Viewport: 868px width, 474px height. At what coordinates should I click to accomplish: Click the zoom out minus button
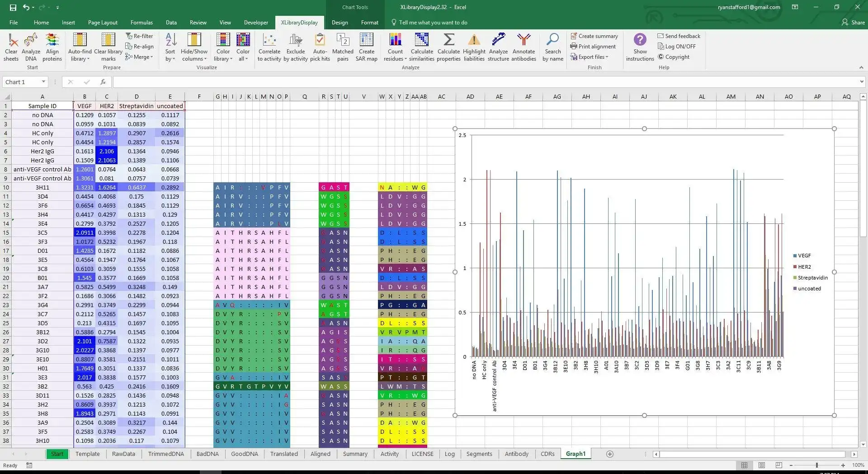click(x=791, y=465)
